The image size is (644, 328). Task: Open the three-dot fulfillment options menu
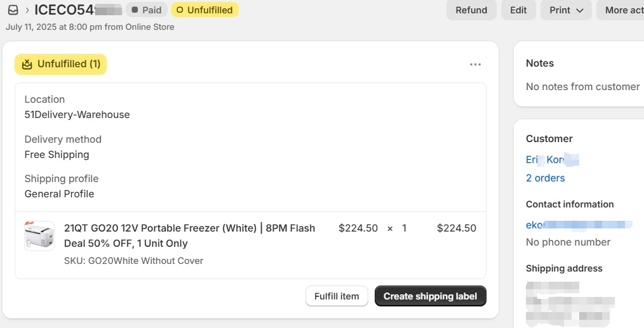[475, 64]
